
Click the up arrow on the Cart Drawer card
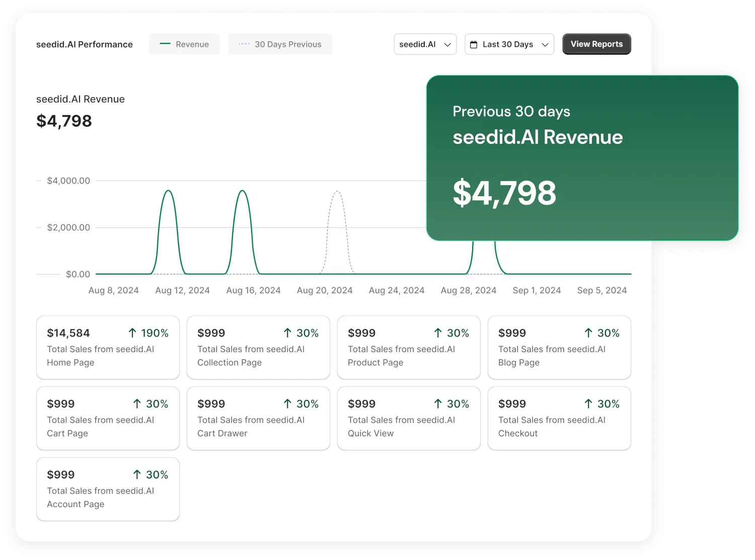(x=286, y=404)
